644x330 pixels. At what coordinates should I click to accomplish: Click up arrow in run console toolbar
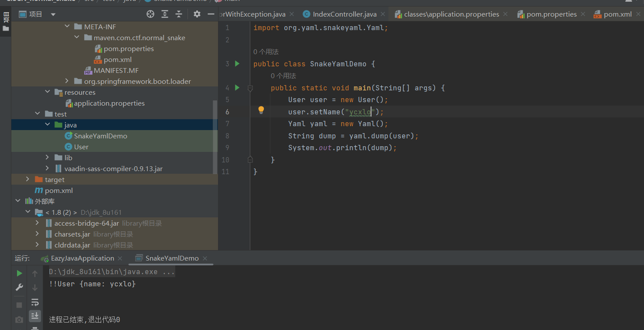tap(35, 274)
